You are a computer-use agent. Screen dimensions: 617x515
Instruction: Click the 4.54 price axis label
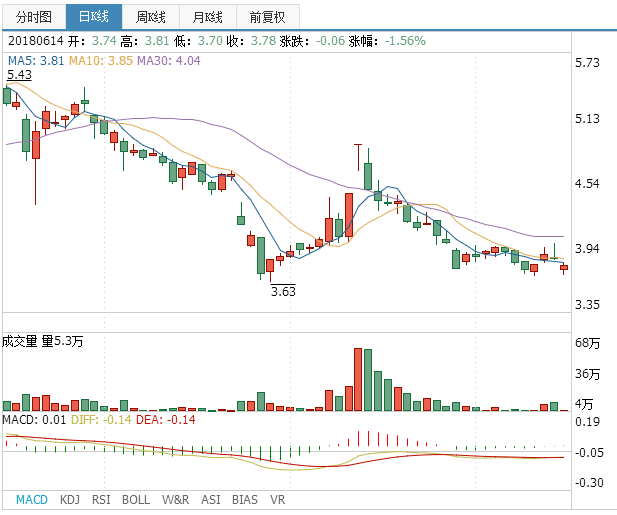pyautogui.click(x=587, y=183)
